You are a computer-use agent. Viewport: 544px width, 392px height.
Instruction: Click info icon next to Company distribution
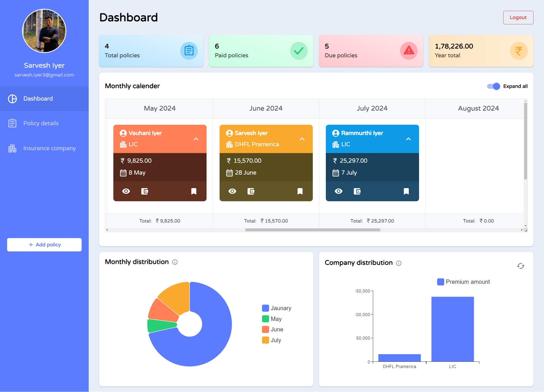[399, 263]
